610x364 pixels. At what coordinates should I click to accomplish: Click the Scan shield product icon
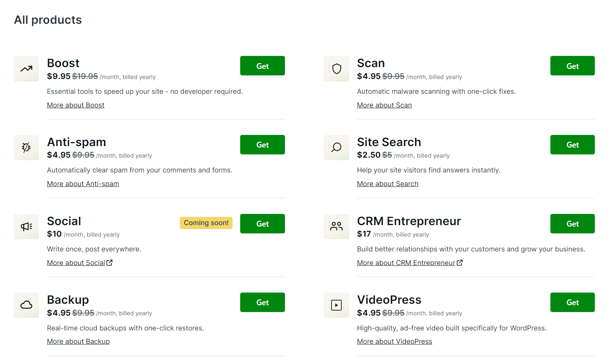point(336,69)
